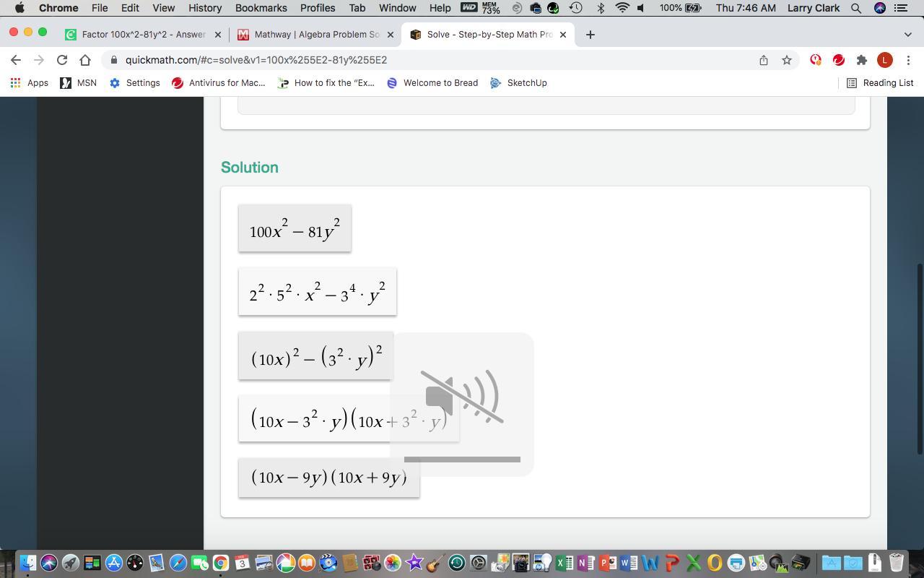This screenshot has width=924, height=578.
Task: Click the final answer (10x−9y)(10x+9y)
Action: 329,477
